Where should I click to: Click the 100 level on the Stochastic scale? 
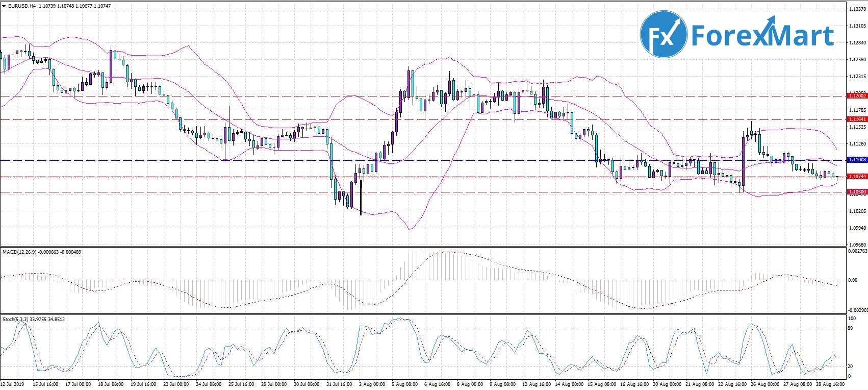click(x=851, y=319)
